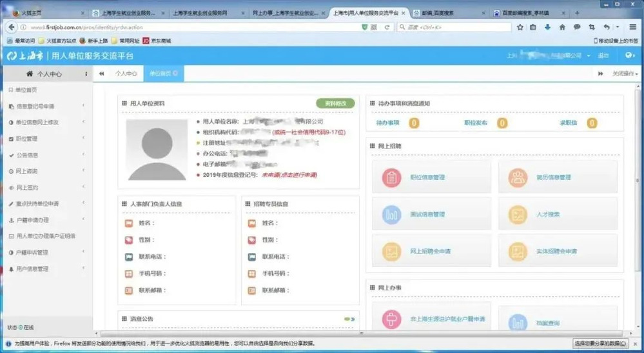Click the Firefox home toolbar icon
The width and height of the screenshot is (644, 353).
(x=562, y=27)
